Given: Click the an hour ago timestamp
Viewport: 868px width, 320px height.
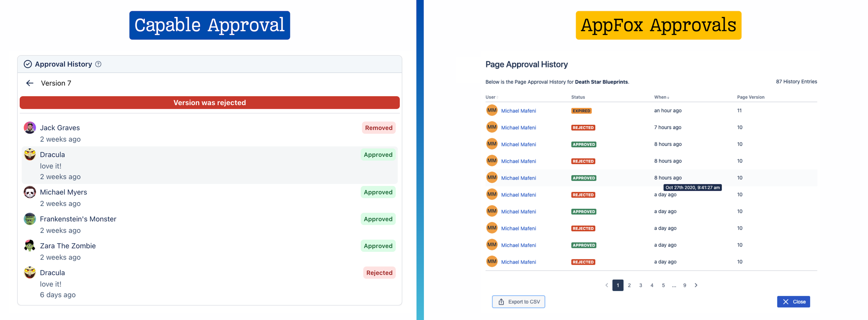Looking at the screenshot, I should pyautogui.click(x=668, y=110).
